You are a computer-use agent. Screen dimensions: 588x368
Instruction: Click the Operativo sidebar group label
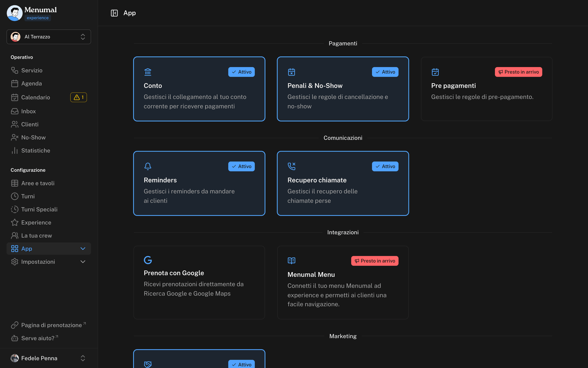pos(22,57)
